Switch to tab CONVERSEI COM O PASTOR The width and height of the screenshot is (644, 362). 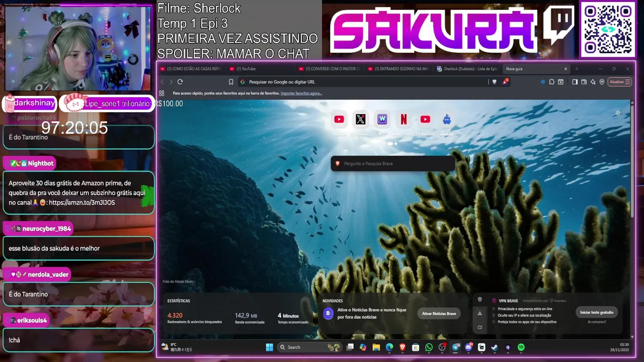330,69
